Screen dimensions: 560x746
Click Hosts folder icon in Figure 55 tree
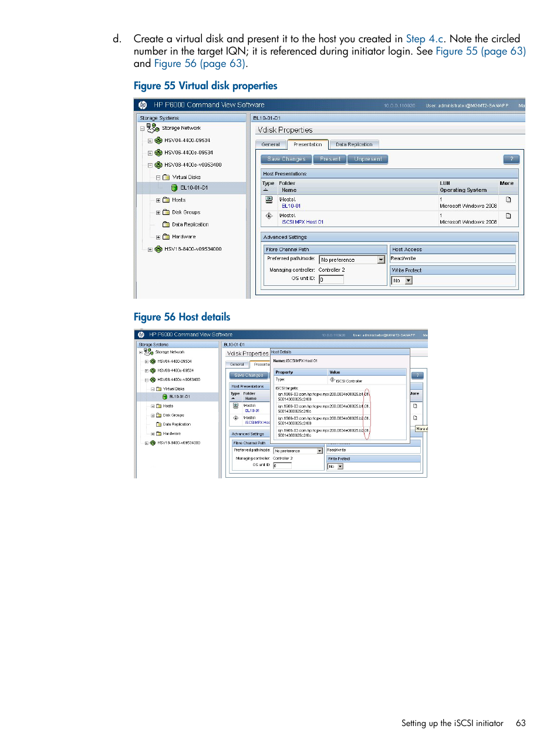(166, 200)
